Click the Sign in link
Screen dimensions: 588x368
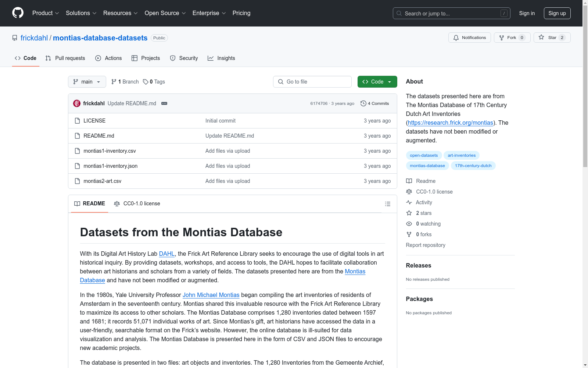click(527, 13)
